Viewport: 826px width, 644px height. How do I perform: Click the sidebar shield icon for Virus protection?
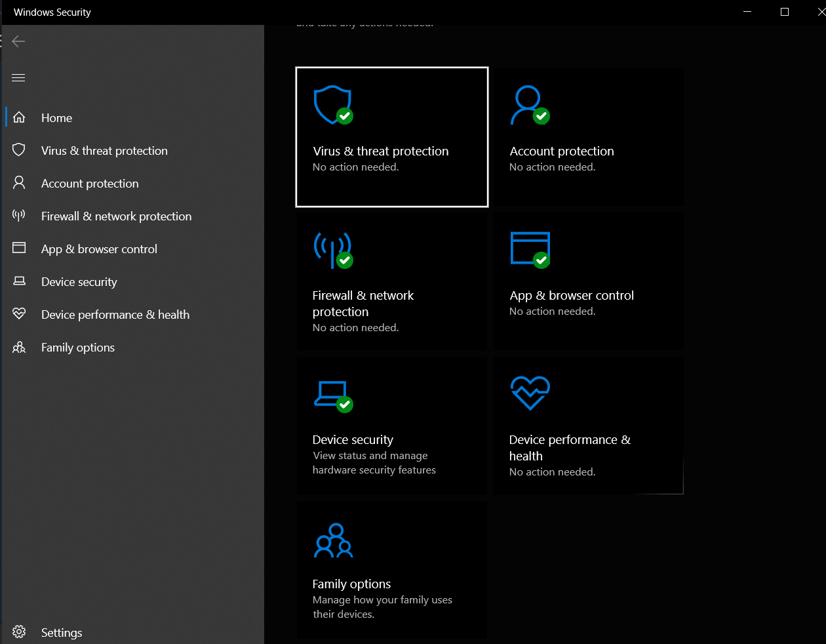click(x=19, y=150)
